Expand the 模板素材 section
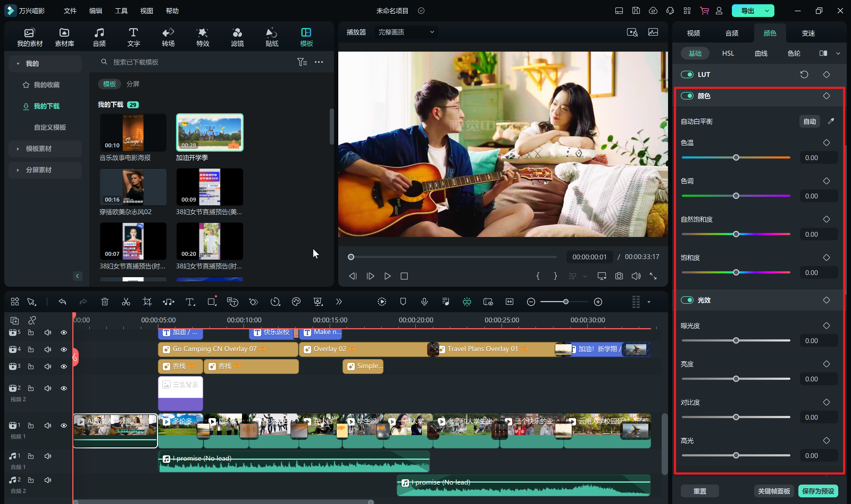Viewport: 851px width, 504px height. pos(18,148)
